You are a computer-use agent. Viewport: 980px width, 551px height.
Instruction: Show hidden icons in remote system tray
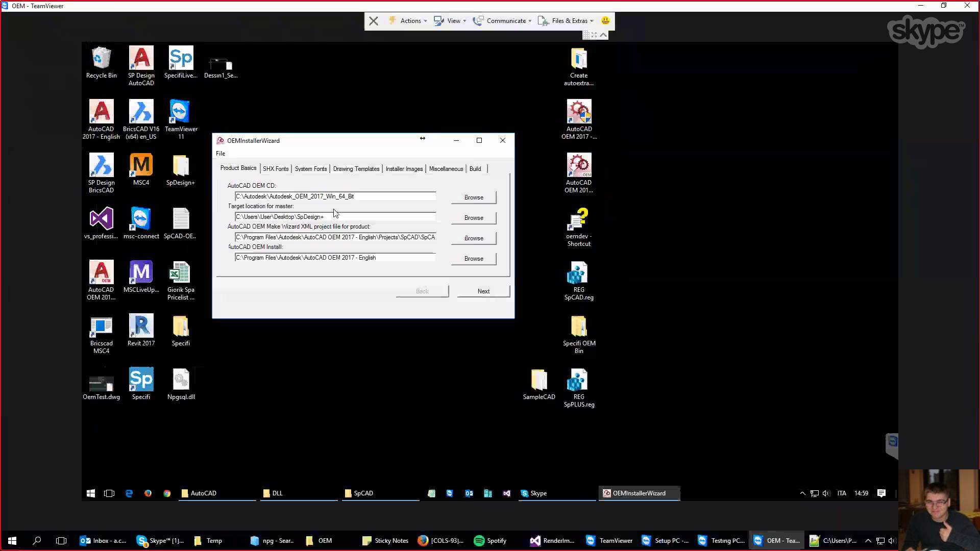(x=802, y=493)
